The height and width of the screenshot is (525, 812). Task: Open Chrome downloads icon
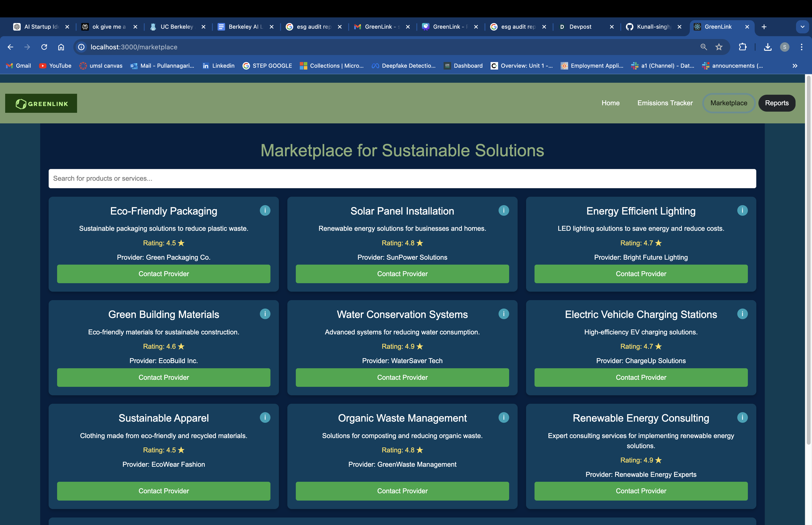tap(767, 47)
